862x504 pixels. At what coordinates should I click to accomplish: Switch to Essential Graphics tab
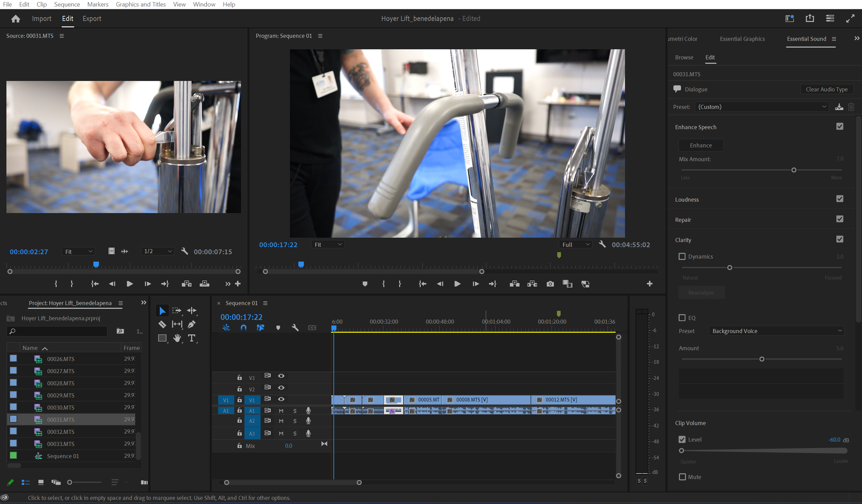pos(742,39)
